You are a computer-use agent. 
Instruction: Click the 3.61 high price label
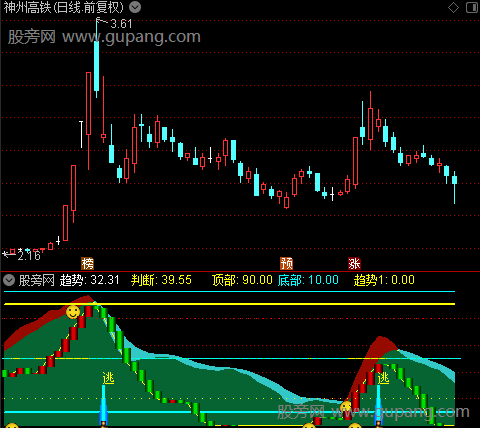121,24
